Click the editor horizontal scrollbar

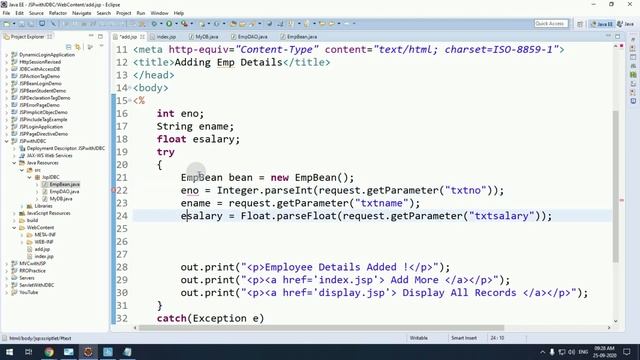(321, 328)
